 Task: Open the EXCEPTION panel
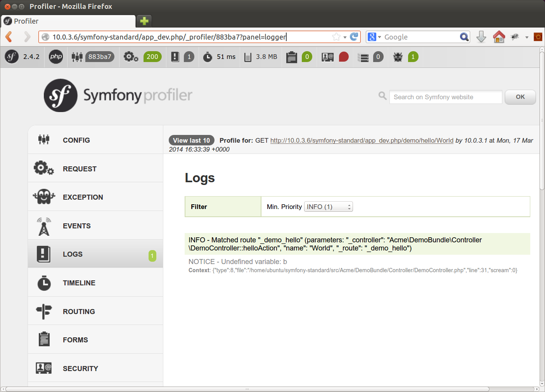pos(95,197)
